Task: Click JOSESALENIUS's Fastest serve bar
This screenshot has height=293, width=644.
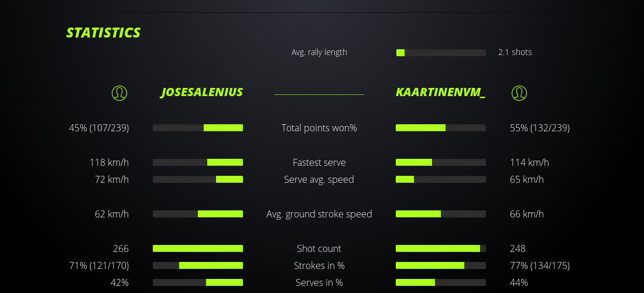Action: (x=198, y=162)
